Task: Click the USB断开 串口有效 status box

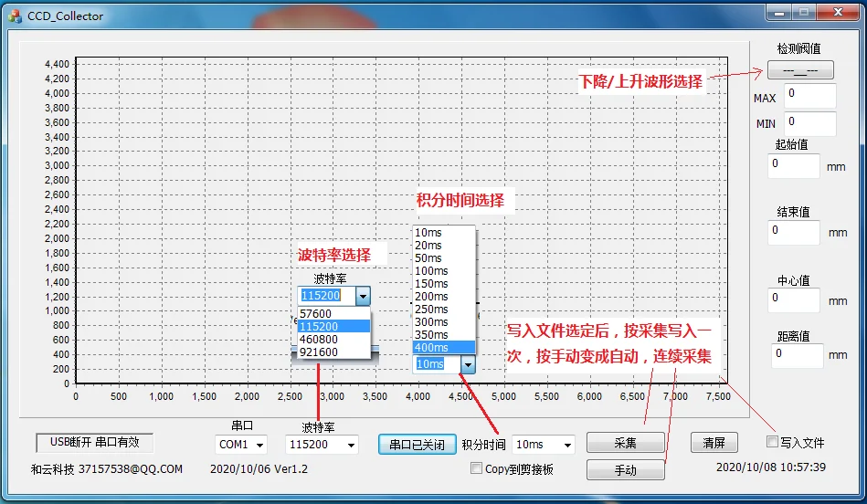Action: pyautogui.click(x=94, y=442)
